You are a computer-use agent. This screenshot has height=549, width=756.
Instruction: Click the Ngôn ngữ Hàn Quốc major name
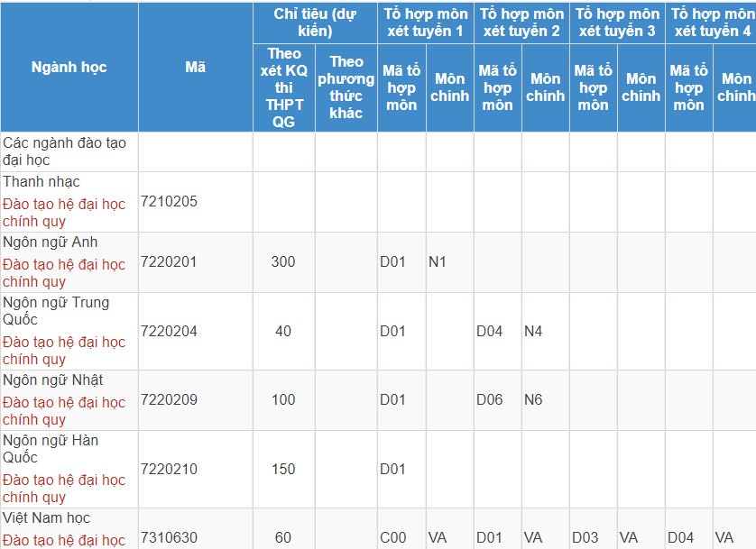click(51, 449)
